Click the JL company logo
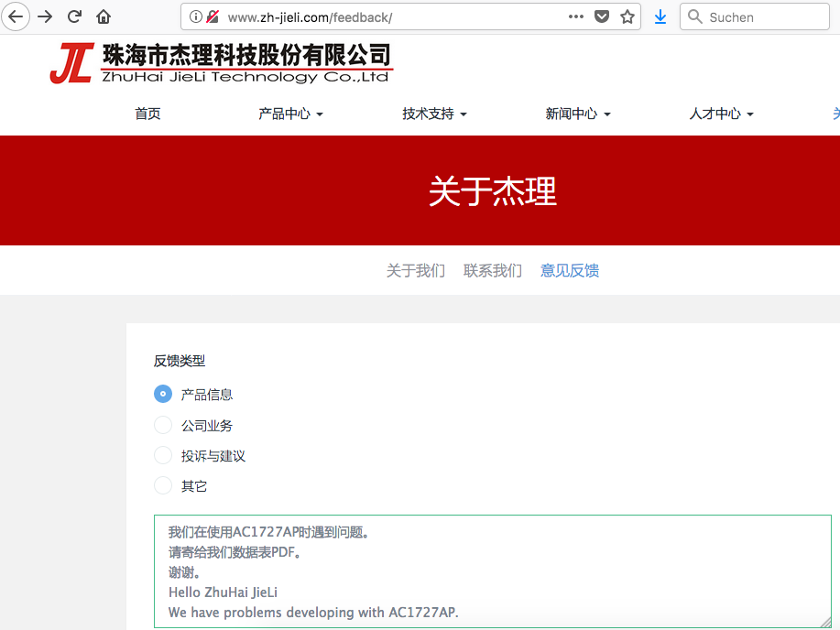 point(71,63)
